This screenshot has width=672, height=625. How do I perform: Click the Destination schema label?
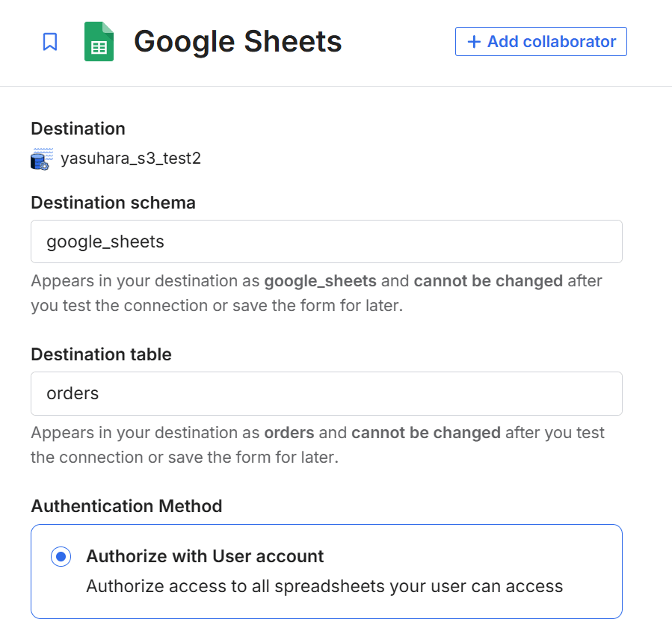tap(113, 203)
